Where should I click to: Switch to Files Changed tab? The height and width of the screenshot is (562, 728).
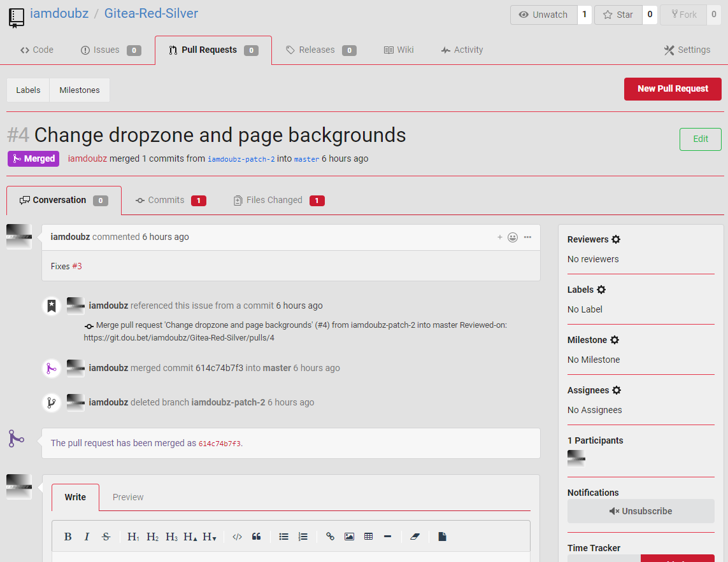click(x=278, y=200)
